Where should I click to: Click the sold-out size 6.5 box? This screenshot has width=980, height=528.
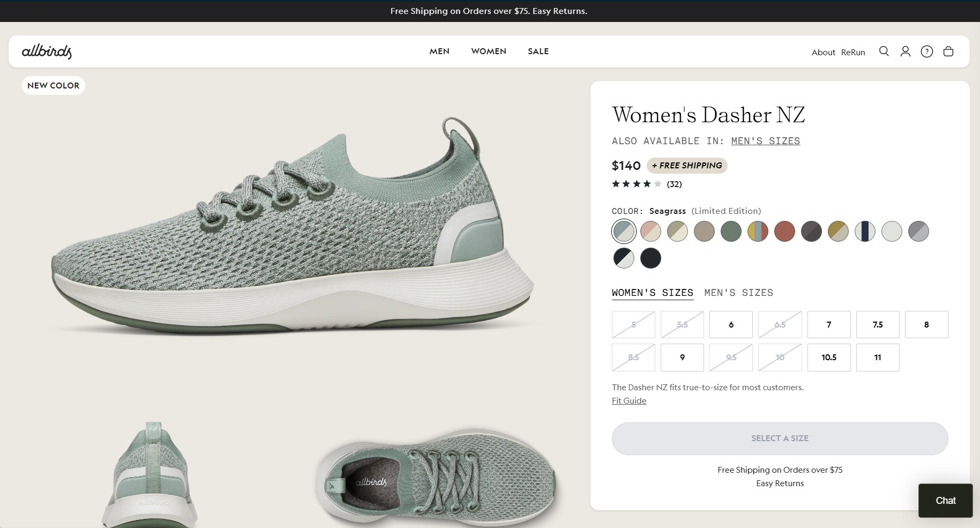point(780,325)
